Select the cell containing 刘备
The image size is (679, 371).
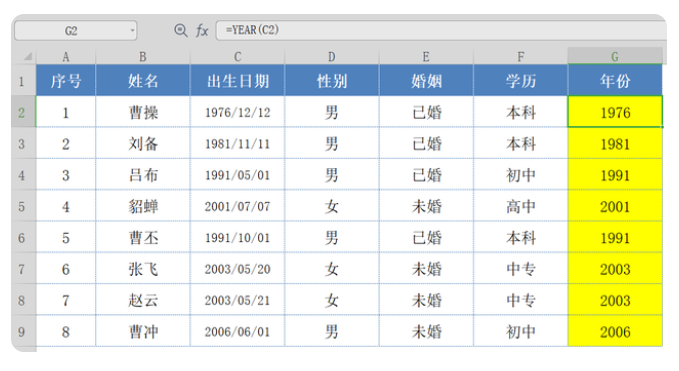point(143,143)
